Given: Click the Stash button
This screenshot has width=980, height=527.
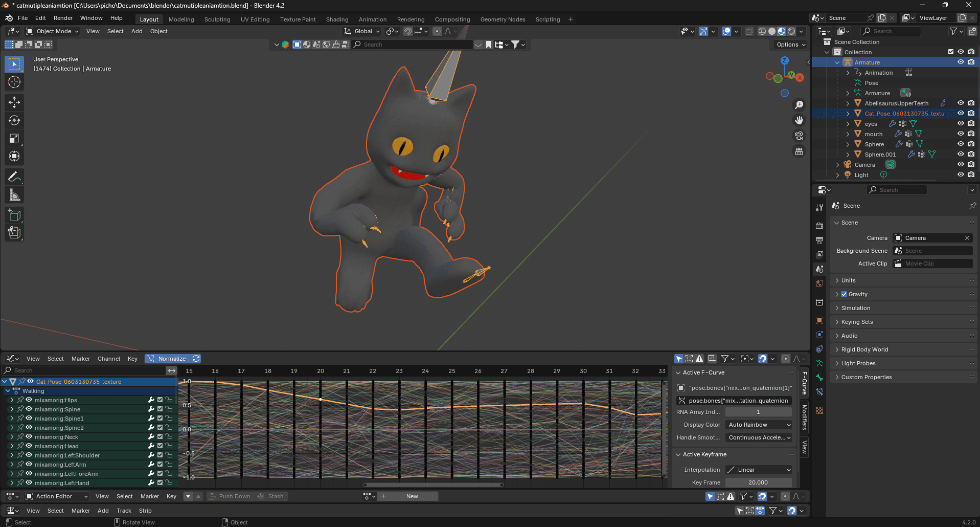Looking at the screenshot, I should 271,496.
